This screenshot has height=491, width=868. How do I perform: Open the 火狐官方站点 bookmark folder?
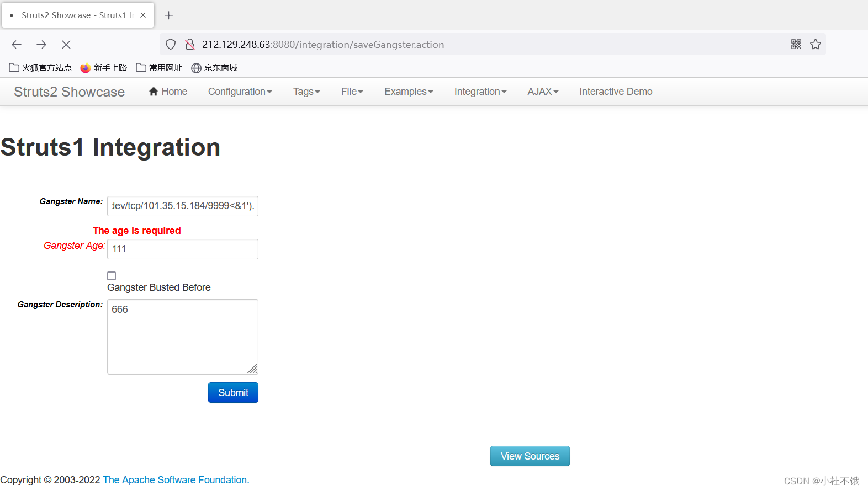(x=41, y=68)
